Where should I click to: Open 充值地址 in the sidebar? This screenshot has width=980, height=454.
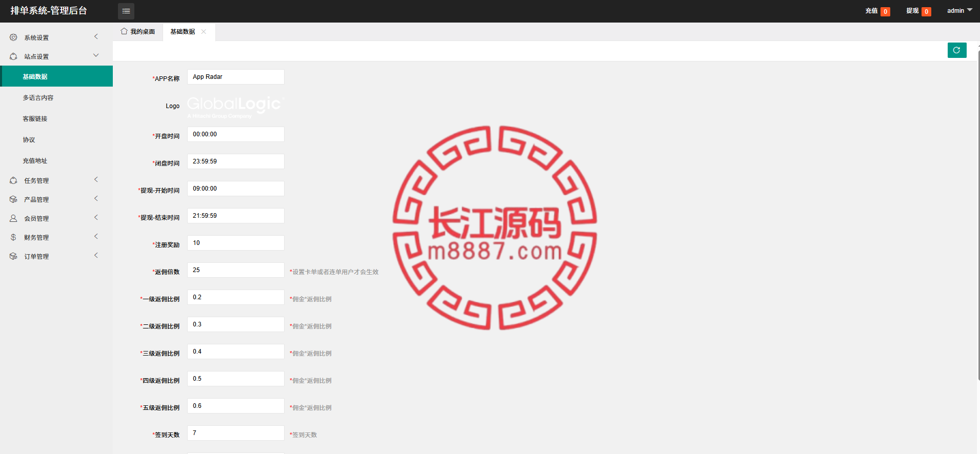pyautogui.click(x=56, y=160)
